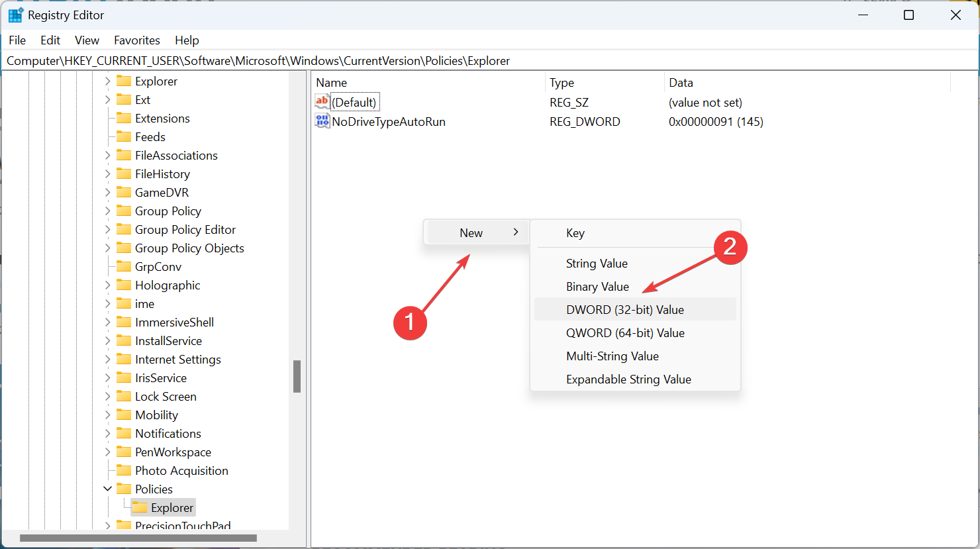Click the DWORD icon beside NoDriveTypeAutoRun

[x=322, y=121]
